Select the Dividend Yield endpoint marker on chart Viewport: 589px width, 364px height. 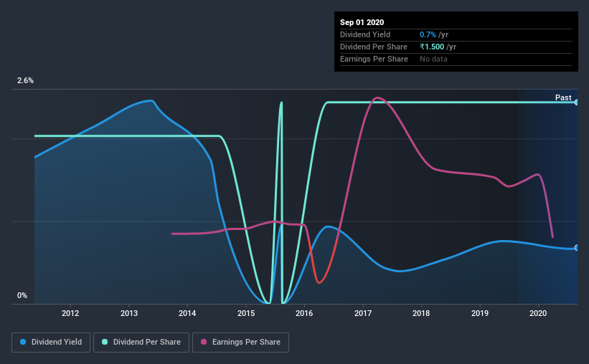coord(577,248)
